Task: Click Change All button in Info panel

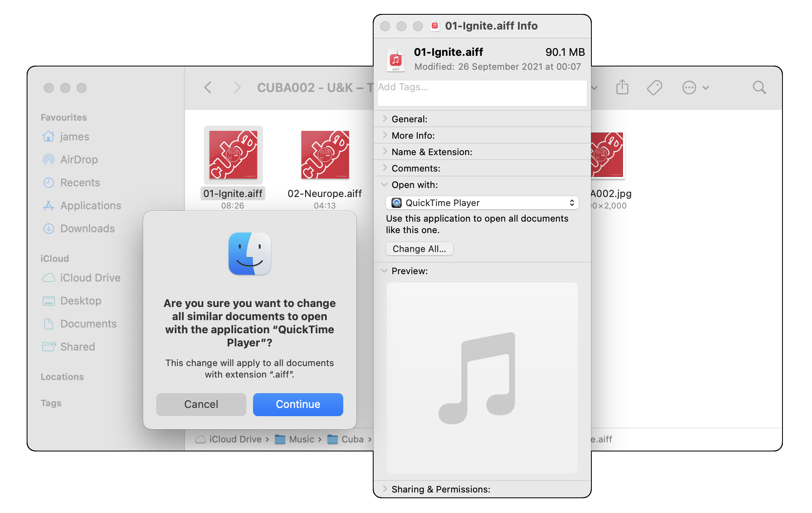Action: point(419,249)
